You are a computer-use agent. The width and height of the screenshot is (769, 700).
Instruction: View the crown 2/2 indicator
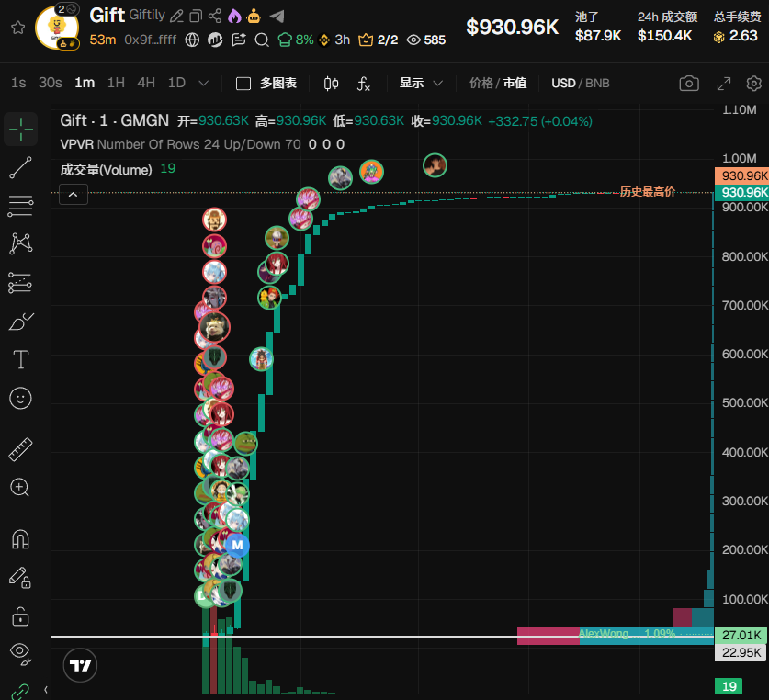379,40
